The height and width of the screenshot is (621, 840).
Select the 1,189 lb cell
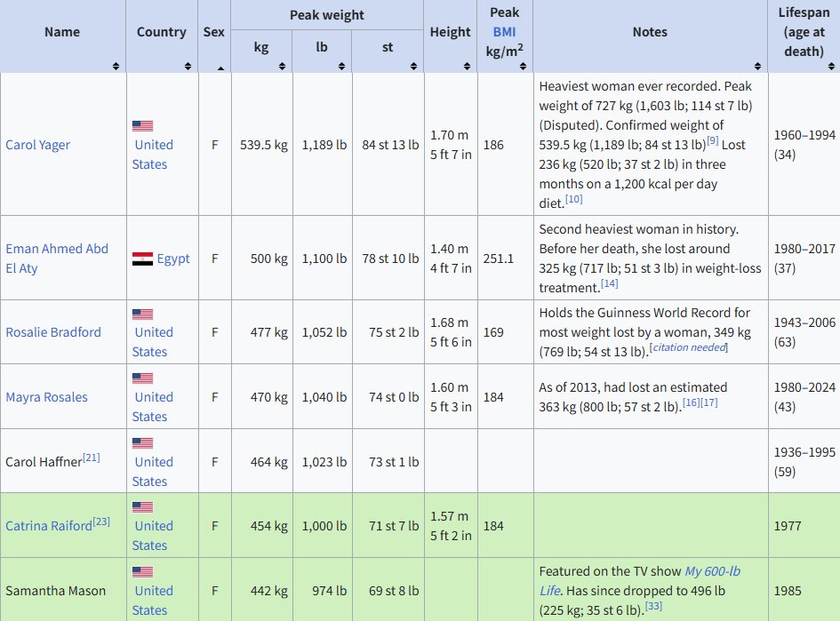323,145
